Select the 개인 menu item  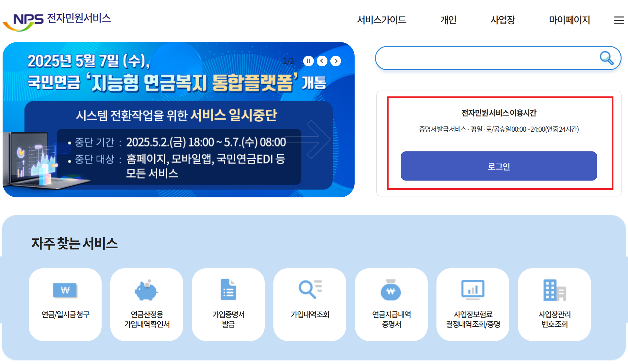coord(449,20)
